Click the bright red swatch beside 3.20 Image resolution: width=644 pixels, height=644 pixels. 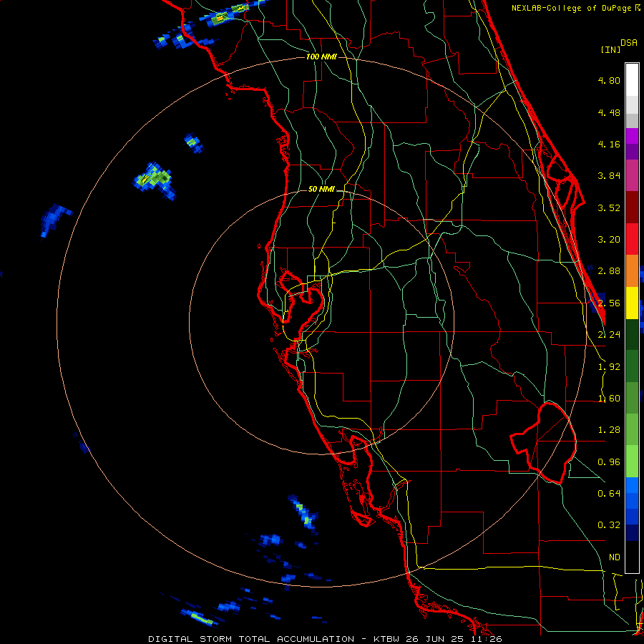(x=632, y=238)
